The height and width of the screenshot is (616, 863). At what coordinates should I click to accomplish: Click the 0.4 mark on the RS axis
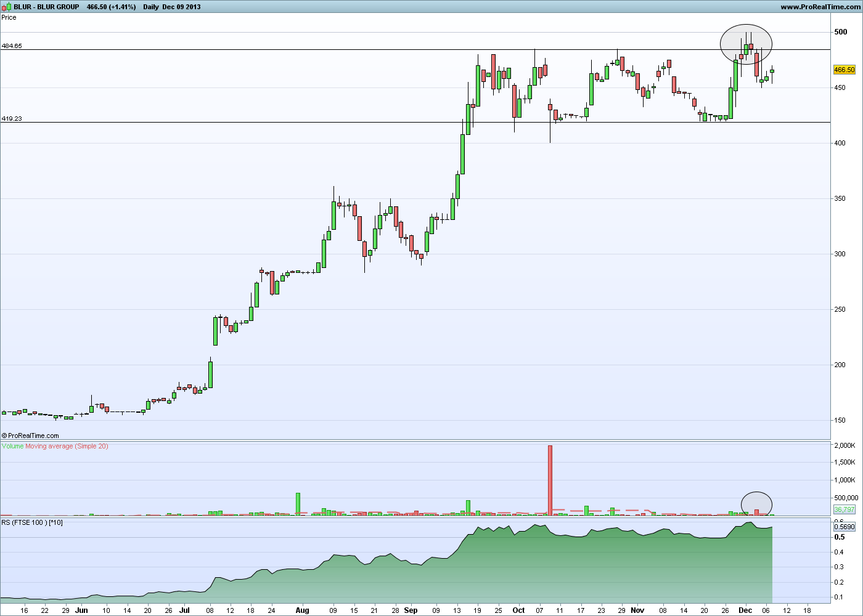coord(839,552)
